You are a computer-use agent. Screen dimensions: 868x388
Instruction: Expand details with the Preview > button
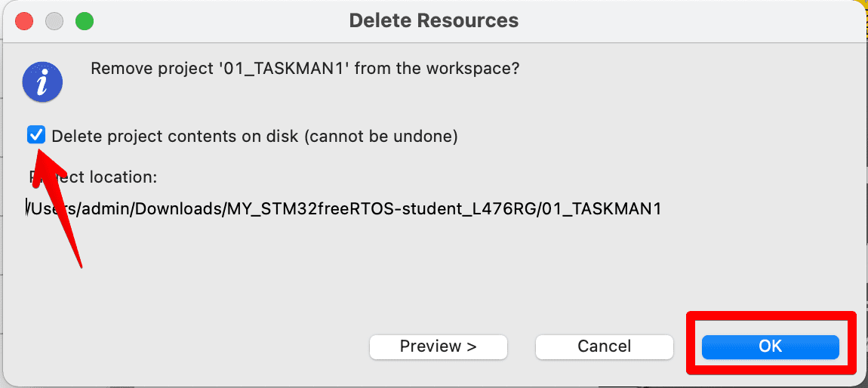[439, 346]
